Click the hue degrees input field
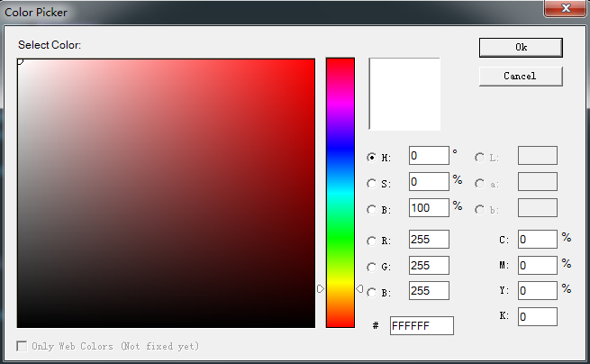 (429, 156)
